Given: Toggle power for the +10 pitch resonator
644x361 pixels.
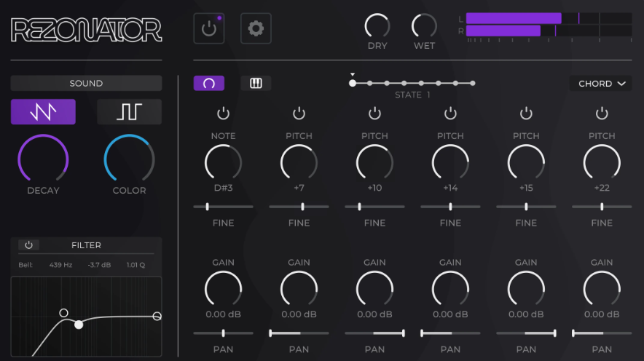Looking at the screenshot, I should click(x=374, y=114).
